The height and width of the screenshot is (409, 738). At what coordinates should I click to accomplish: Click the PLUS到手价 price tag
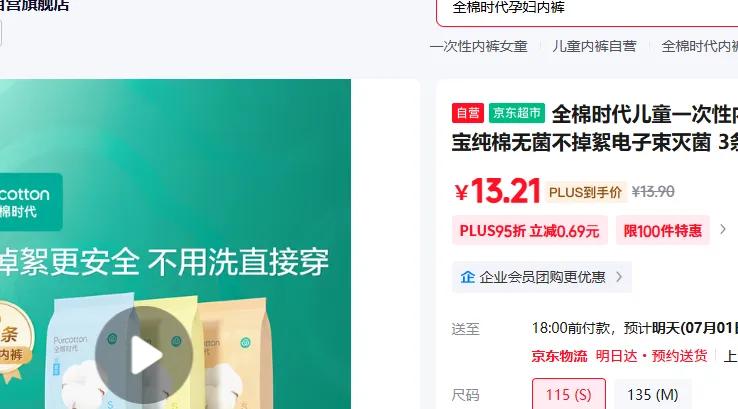(x=586, y=192)
